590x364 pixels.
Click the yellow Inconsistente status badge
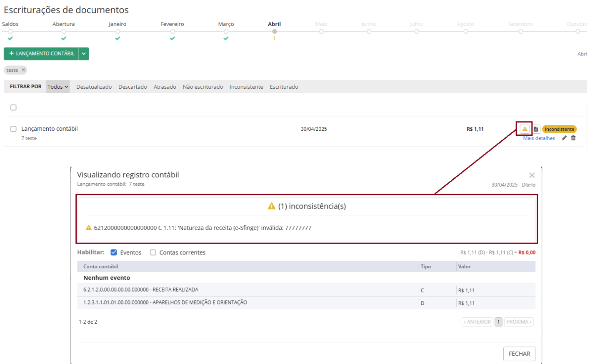click(x=559, y=129)
